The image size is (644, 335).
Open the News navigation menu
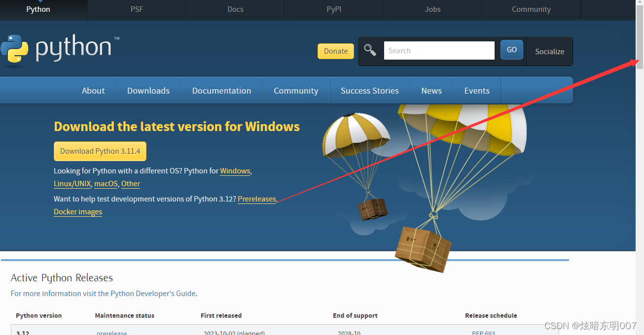(x=431, y=91)
